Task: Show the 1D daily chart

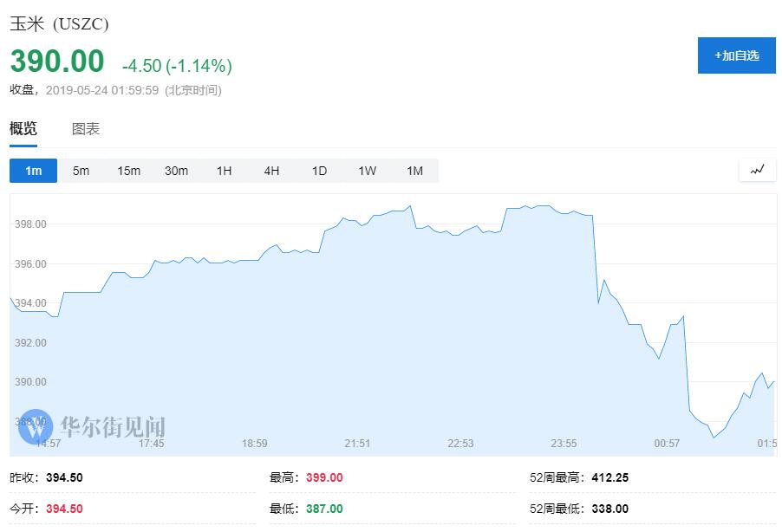Action: pyautogui.click(x=319, y=171)
